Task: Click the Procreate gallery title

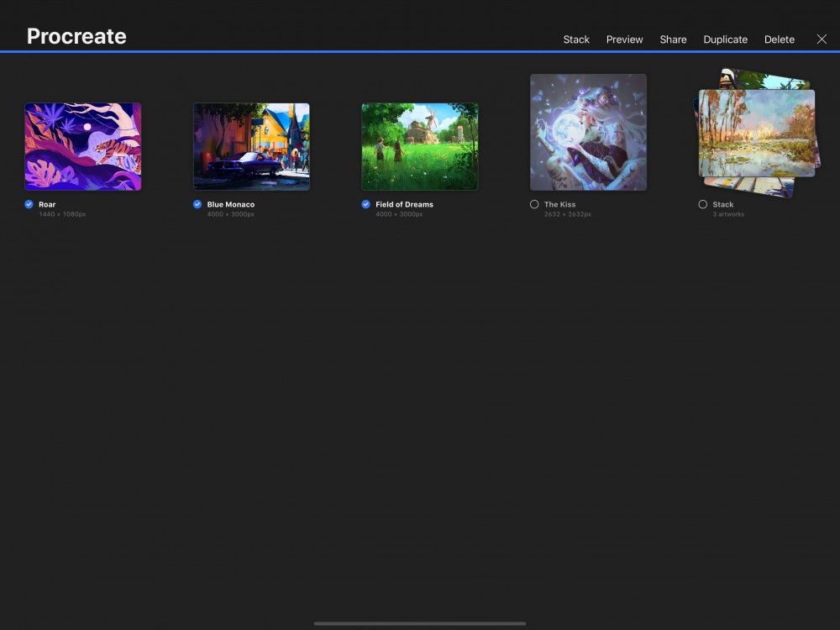Action: [x=76, y=36]
